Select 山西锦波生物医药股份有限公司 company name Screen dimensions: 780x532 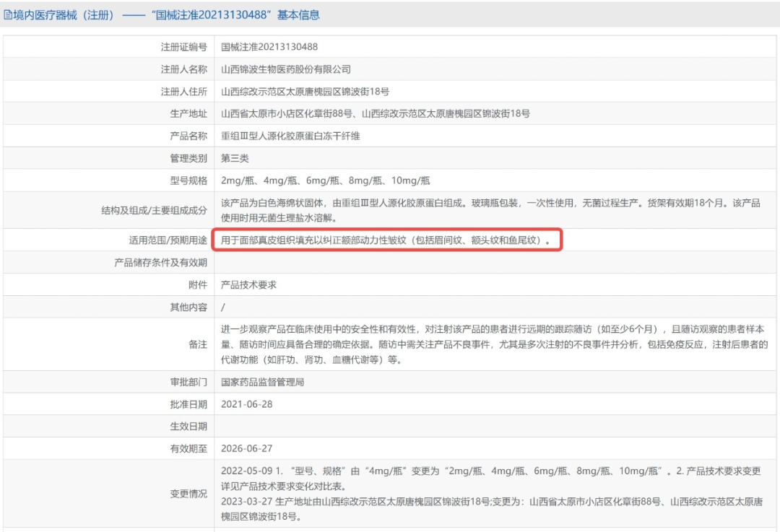[x=286, y=69]
